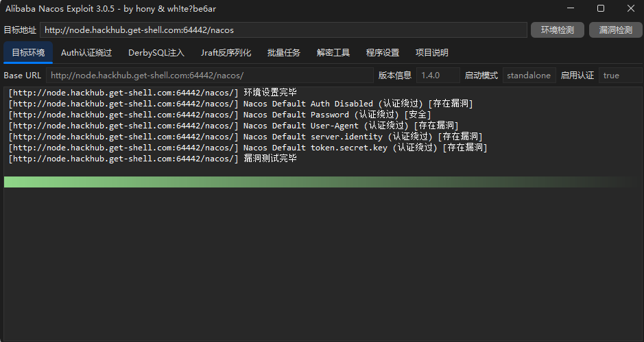The width and height of the screenshot is (644, 342).
Task: Click the Alibaba Nacos Exploit window title
Action: pos(110,9)
